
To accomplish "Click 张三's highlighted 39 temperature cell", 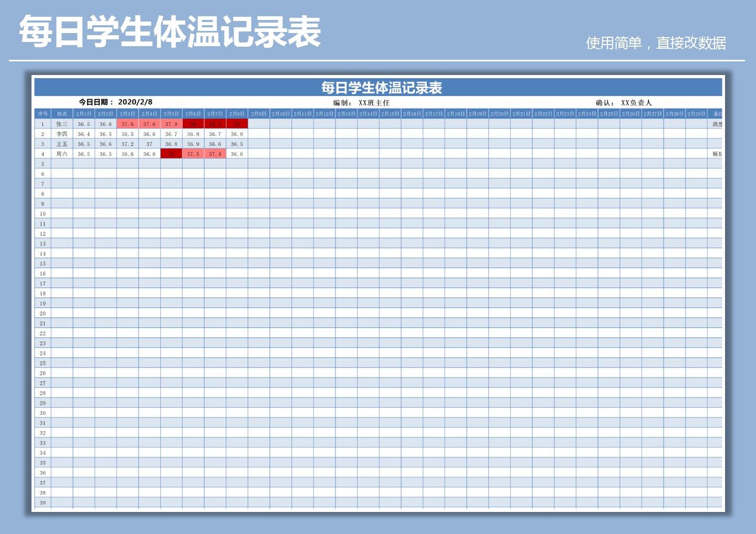I will click(x=237, y=124).
